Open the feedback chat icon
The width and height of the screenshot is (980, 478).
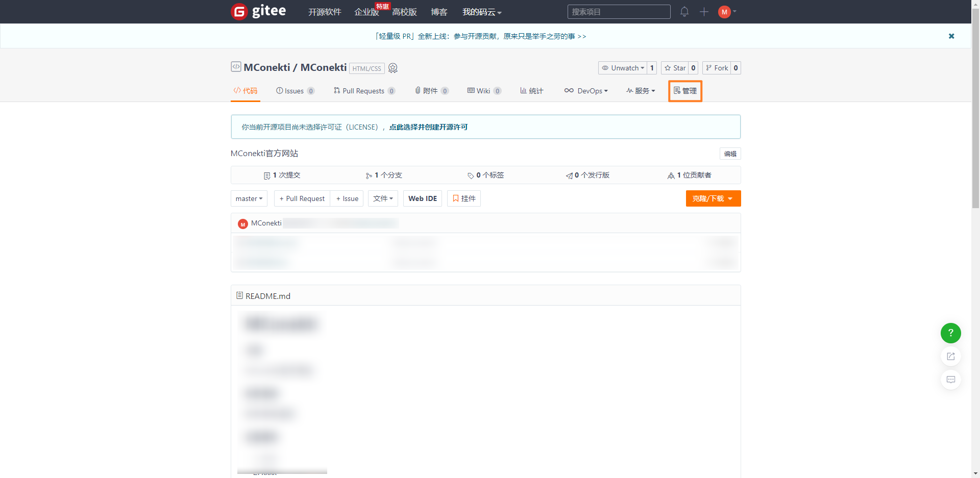(x=951, y=380)
